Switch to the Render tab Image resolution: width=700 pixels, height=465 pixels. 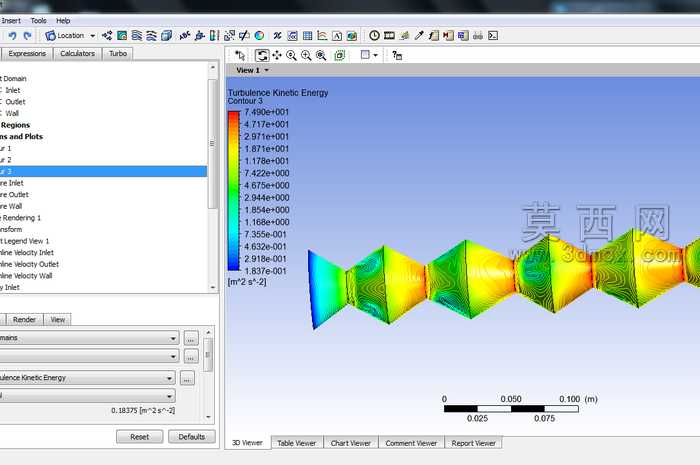24,320
